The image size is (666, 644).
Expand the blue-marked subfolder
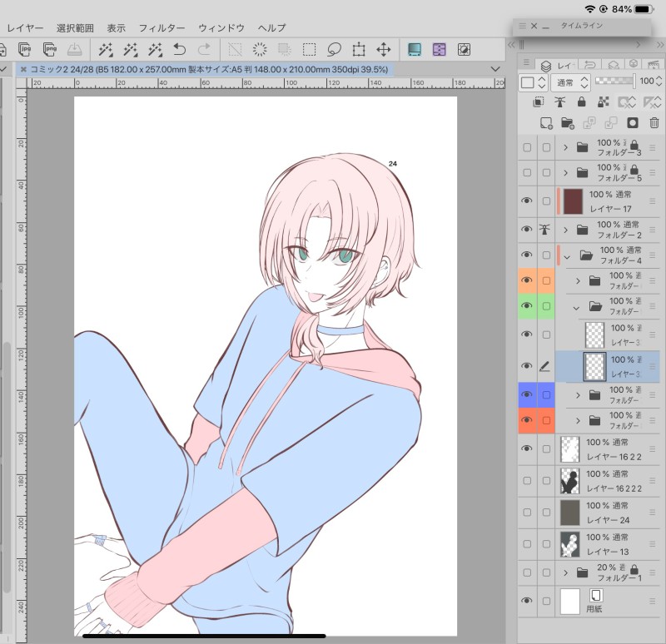pyautogui.click(x=578, y=395)
